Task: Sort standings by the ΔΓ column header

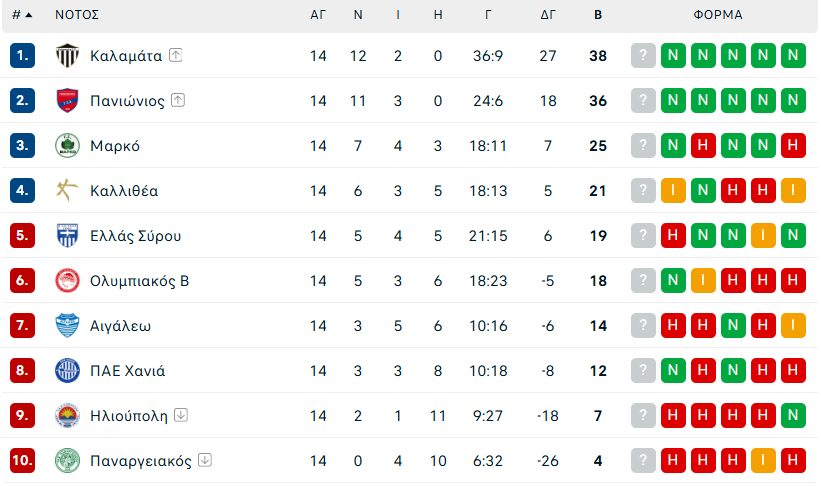Action: [x=548, y=15]
